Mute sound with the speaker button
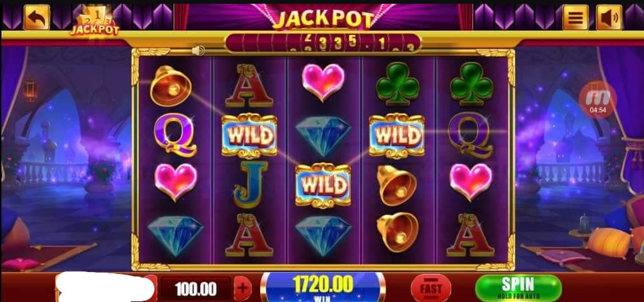The width and height of the screenshot is (644, 302). (608, 17)
